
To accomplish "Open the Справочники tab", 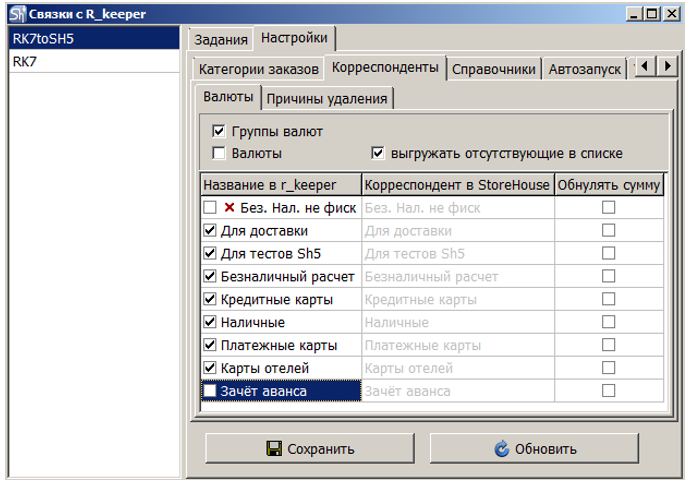I will tap(494, 69).
